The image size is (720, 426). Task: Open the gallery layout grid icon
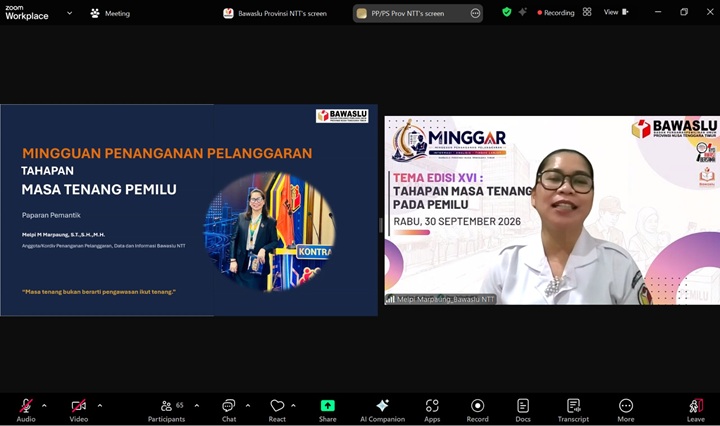pos(587,12)
